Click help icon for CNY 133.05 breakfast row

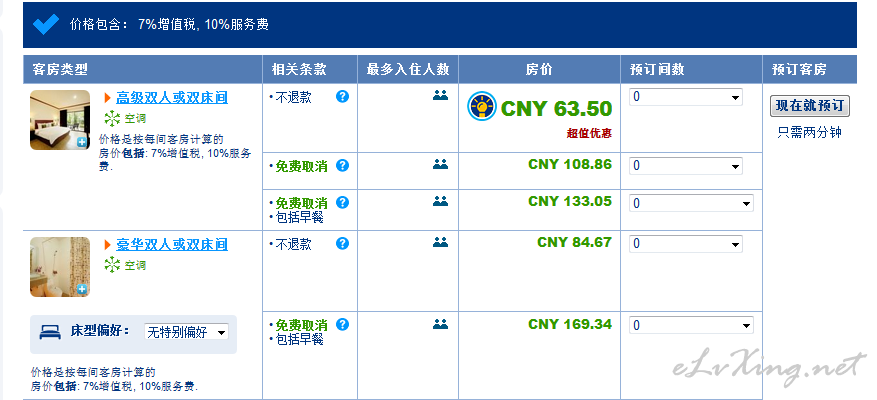[x=342, y=202]
